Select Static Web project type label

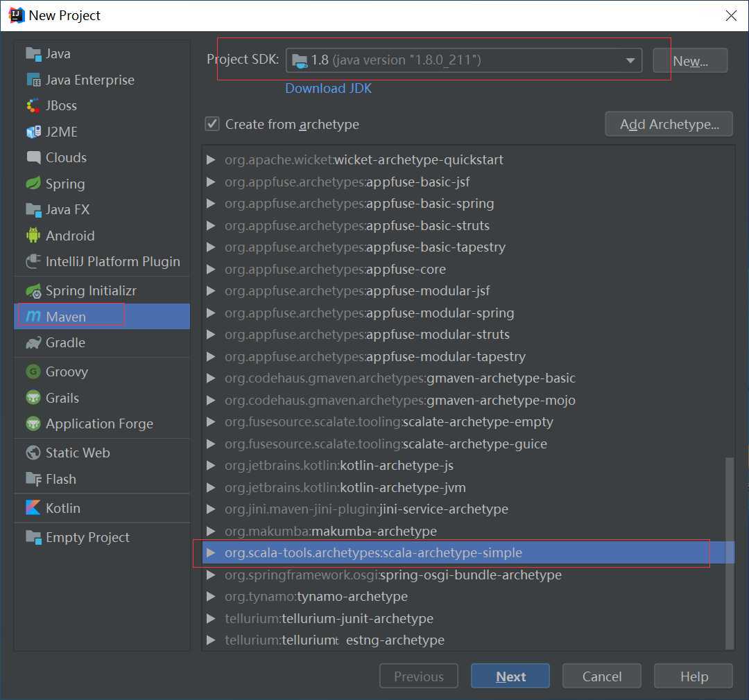pos(78,453)
